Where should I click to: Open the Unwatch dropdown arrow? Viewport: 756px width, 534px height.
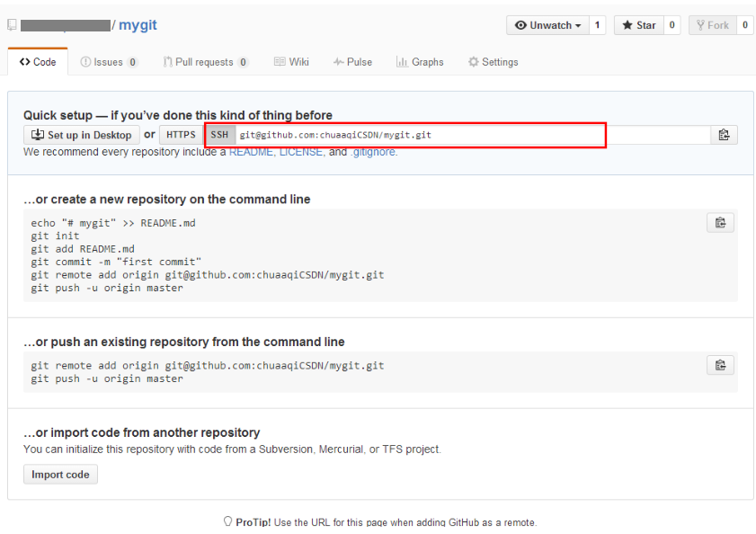coord(578,25)
